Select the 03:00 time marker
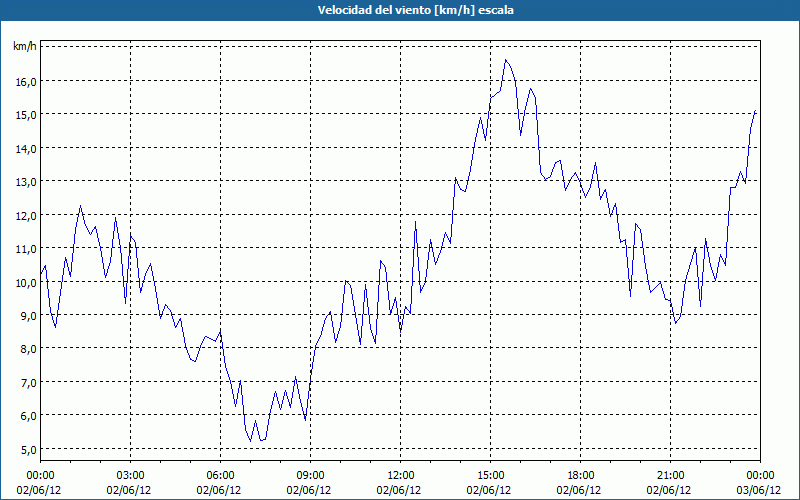Image resolution: width=800 pixels, height=500 pixels. coord(130,476)
